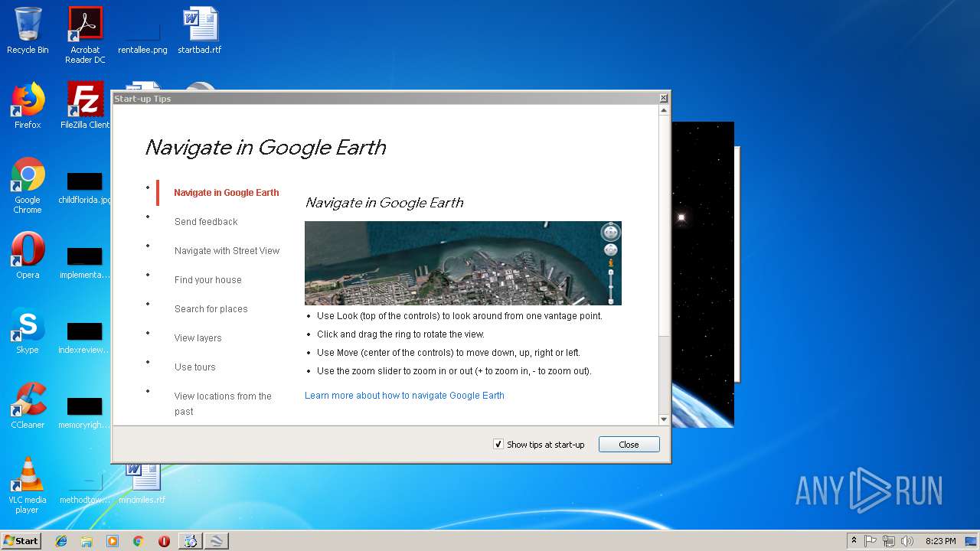Open the Recycle Bin desktop icon
This screenshot has width=980, height=551.
(x=28, y=31)
